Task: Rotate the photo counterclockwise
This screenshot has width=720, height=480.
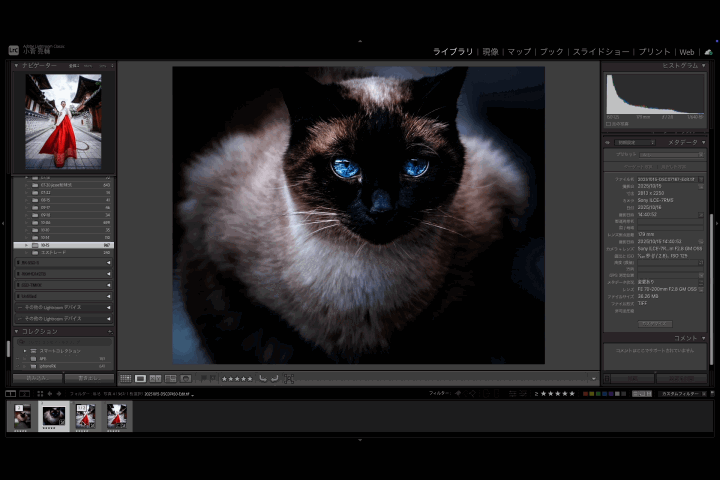Action: coord(263,378)
